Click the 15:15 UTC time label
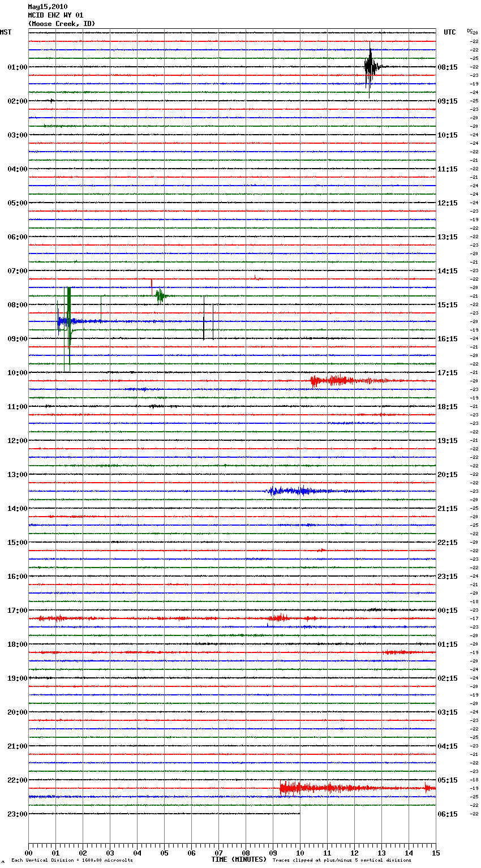Screen dimensions: 481x868 pyautogui.click(x=448, y=305)
